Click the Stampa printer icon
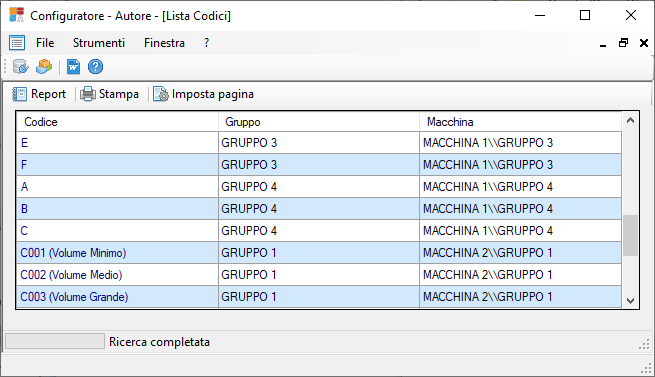The image size is (655, 377). click(x=88, y=94)
